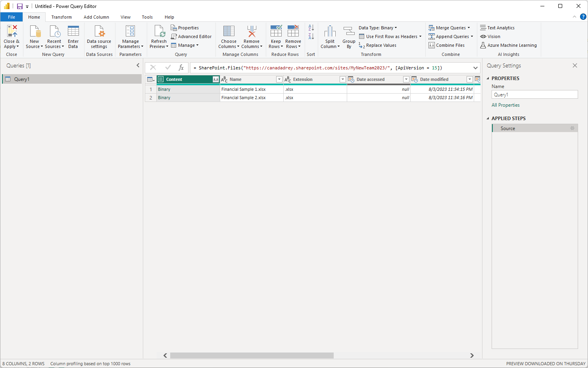Click the Group By icon
Screen dimensions: 588x368
pos(349,31)
